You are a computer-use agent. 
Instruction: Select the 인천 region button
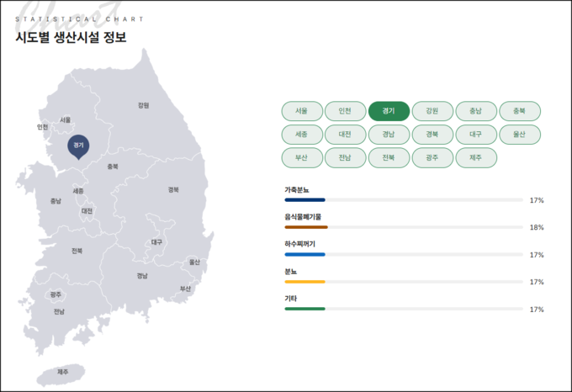[345, 111]
